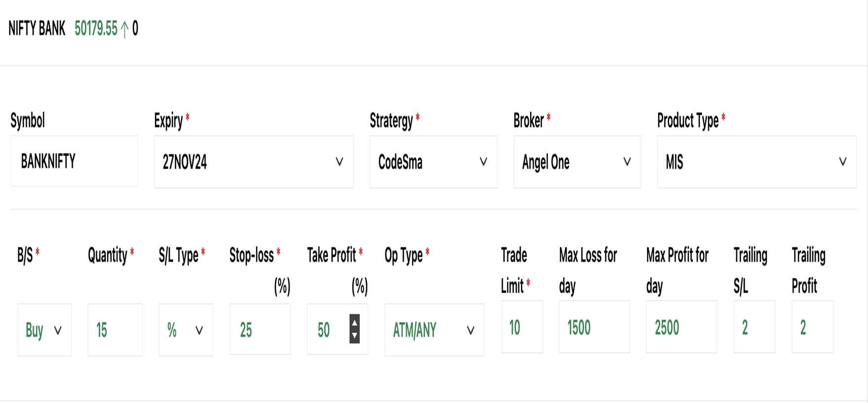Viewport: 868px width, 403px height.
Task: Open the Broker Angel One dropdown
Action: pyautogui.click(x=577, y=162)
